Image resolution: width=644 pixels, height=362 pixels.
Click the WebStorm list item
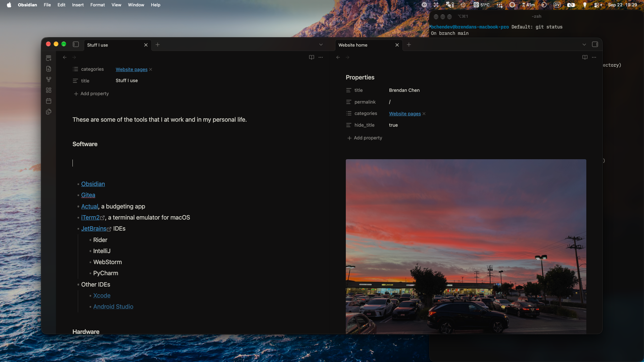coord(107,262)
